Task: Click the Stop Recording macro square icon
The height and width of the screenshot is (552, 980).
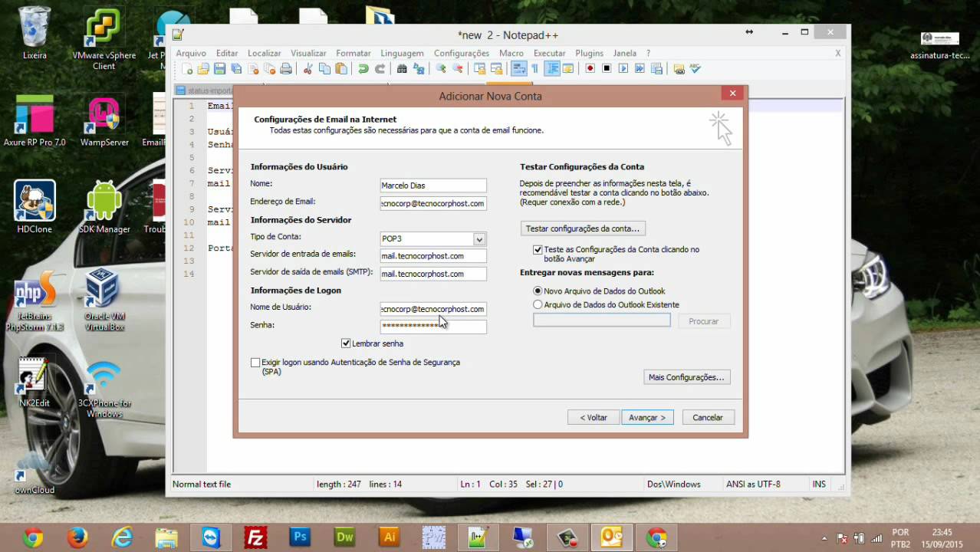Action: pyautogui.click(x=607, y=68)
